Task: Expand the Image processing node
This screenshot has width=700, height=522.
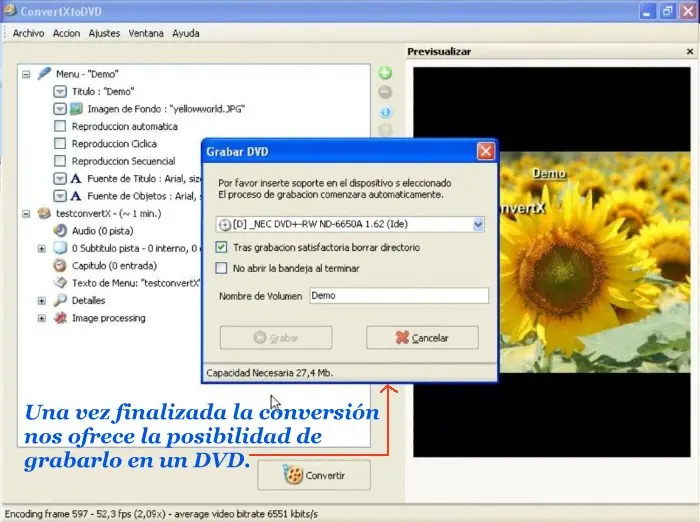Action: (x=42, y=318)
